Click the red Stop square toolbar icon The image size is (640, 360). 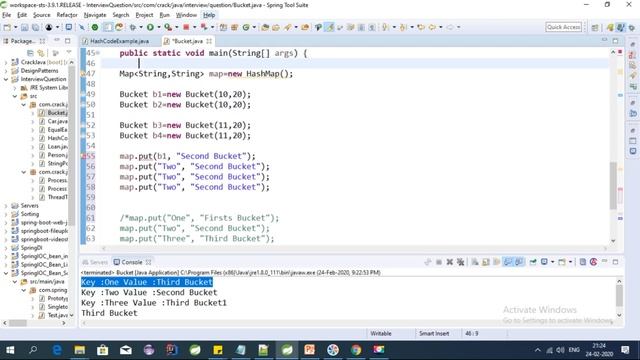[186, 27]
